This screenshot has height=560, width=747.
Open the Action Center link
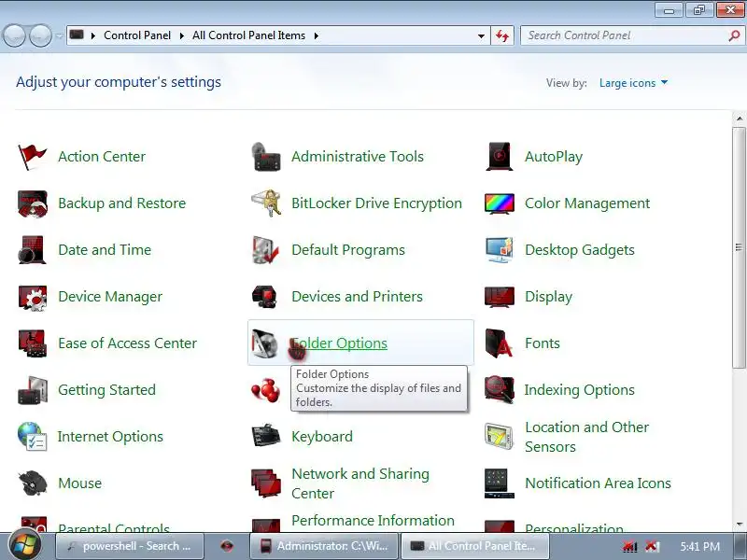click(x=102, y=157)
